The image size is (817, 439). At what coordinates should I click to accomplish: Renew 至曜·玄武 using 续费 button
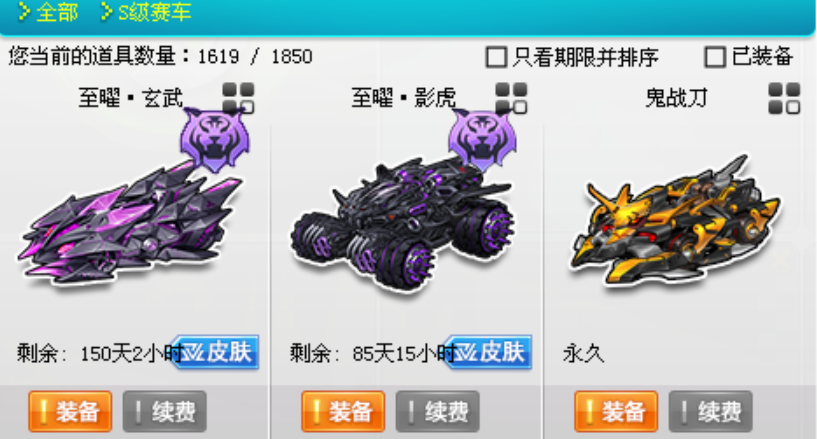pyautogui.click(x=165, y=411)
